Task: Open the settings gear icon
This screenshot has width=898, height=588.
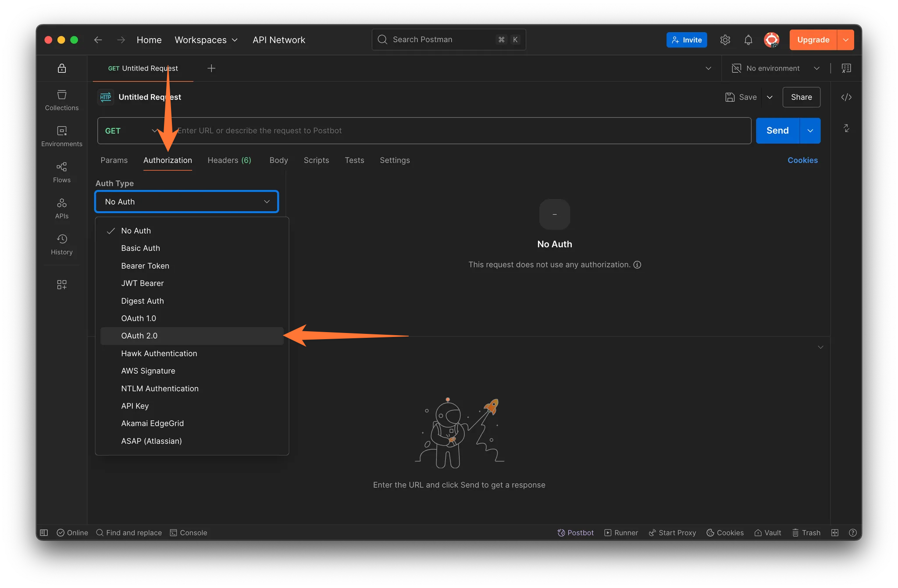Action: tap(725, 40)
